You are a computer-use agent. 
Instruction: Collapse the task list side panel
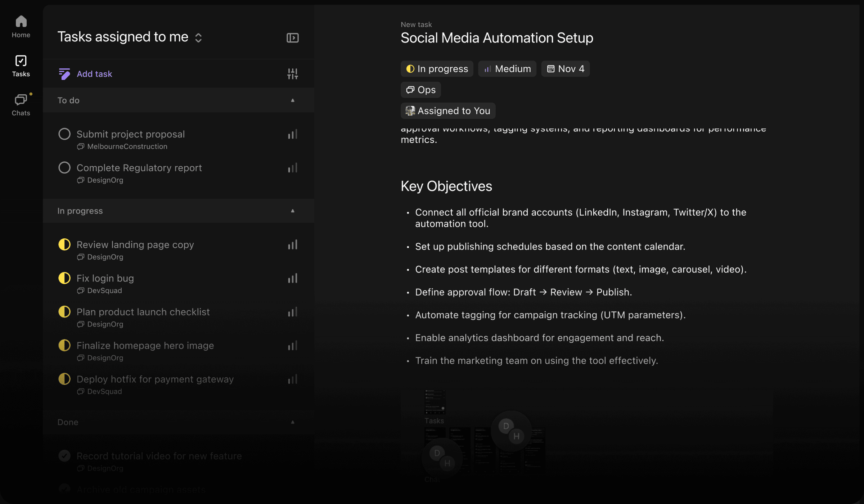292,37
